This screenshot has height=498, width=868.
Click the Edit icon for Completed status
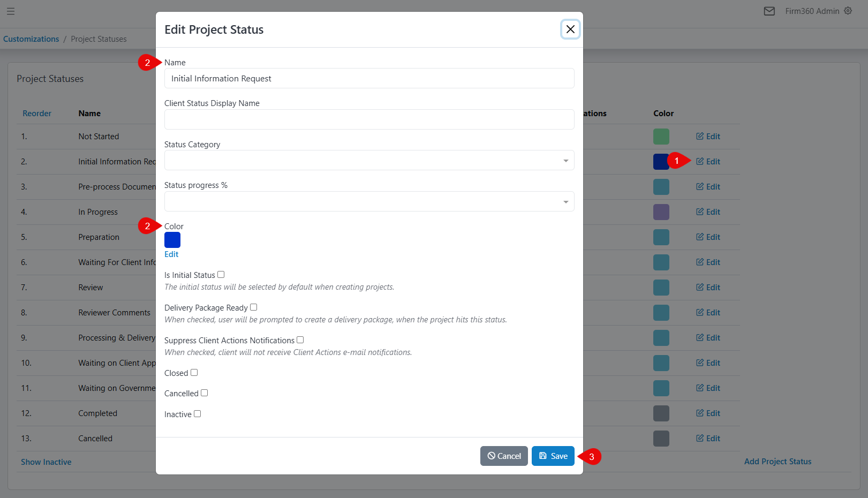coord(708,413)
